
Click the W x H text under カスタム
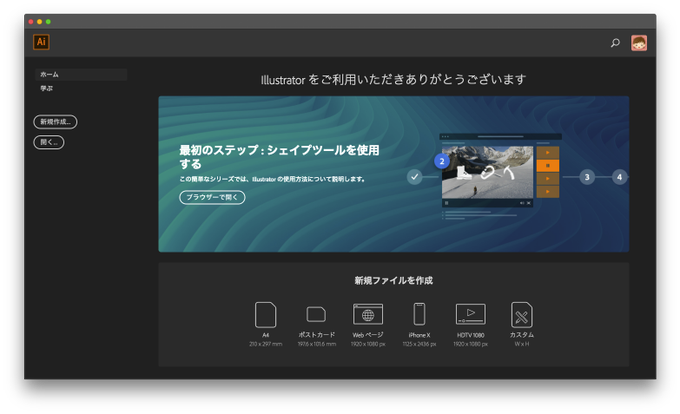pyautogui.click(x=522, y=344)
